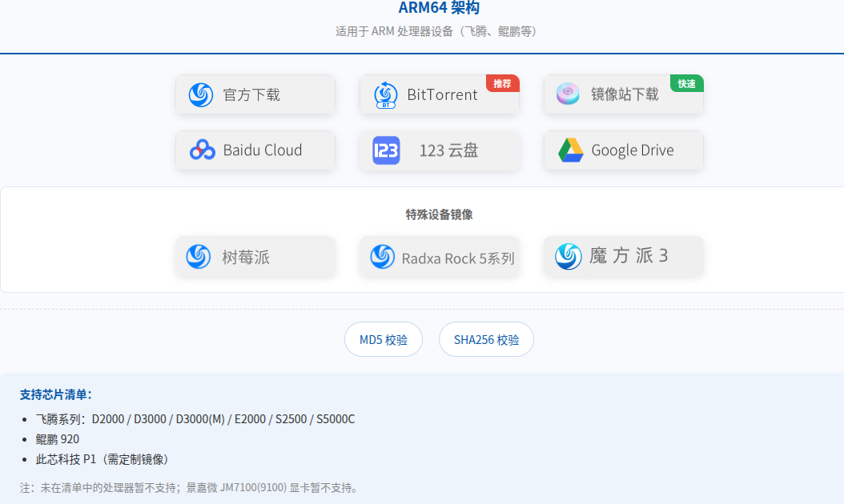The height and width of the screenshot is (504, 844).
Task: Choose the 镜像站下载 mirror download
Action: point(623,94)
